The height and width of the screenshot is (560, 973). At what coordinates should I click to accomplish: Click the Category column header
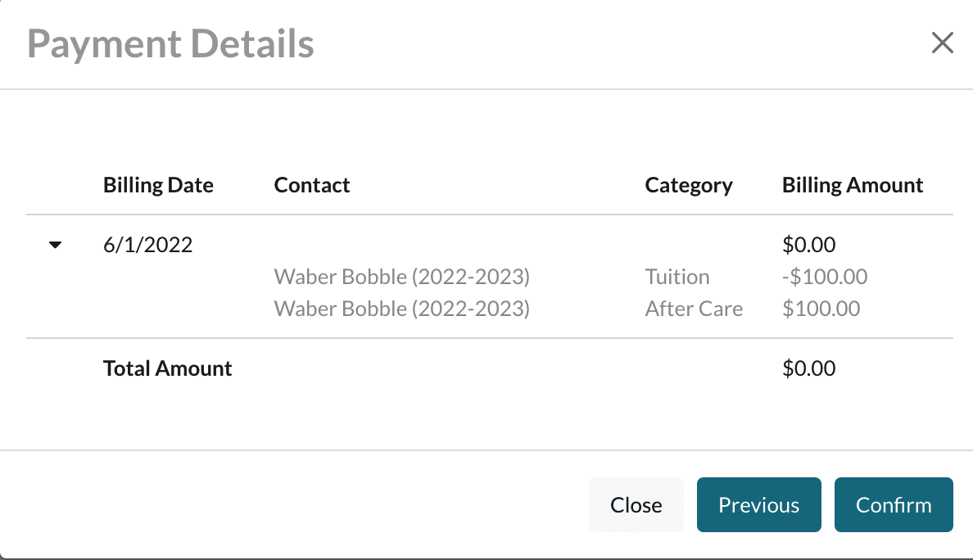(x=689, y=185)
